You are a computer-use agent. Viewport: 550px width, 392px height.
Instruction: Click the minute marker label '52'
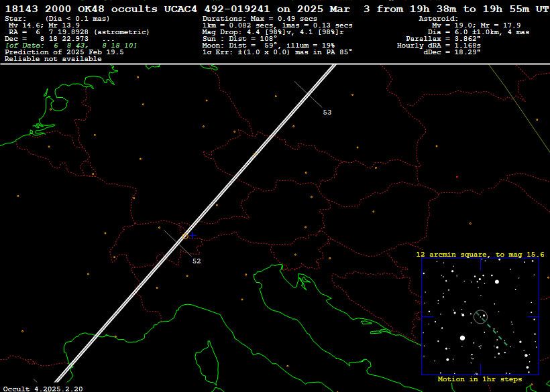click(197, 261)
